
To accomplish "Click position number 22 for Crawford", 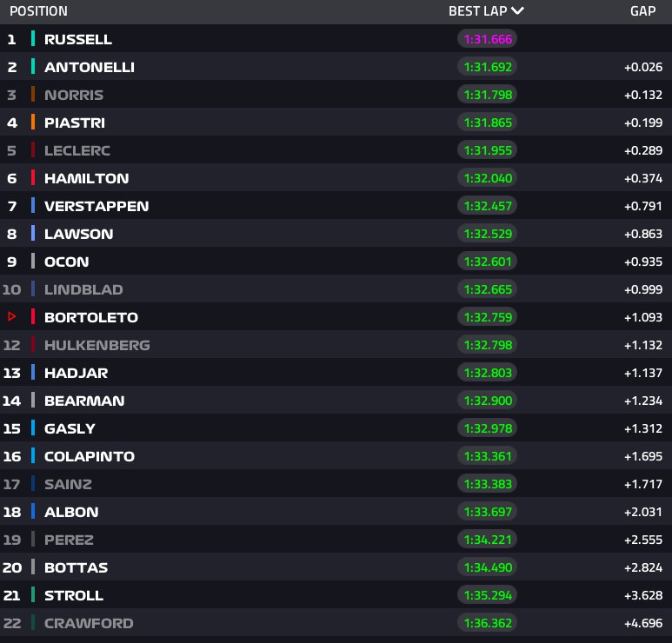I will click(x=12, y=623).
